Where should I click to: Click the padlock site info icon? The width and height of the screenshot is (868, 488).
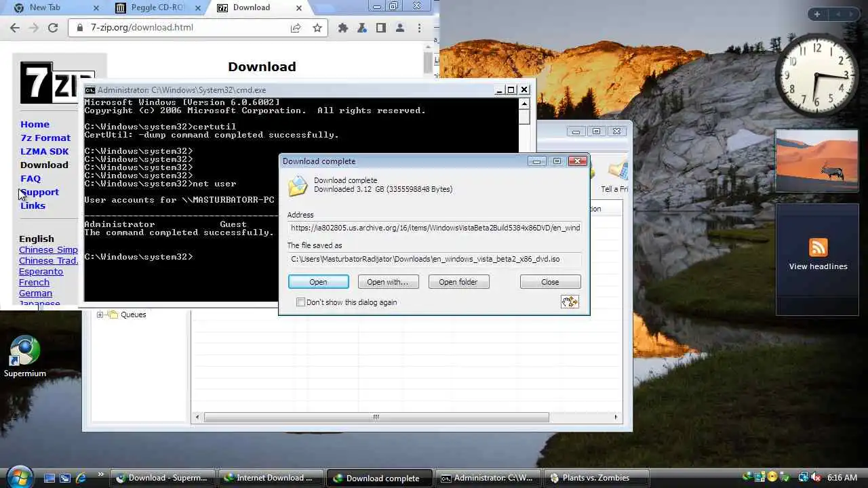coord(79,28)
